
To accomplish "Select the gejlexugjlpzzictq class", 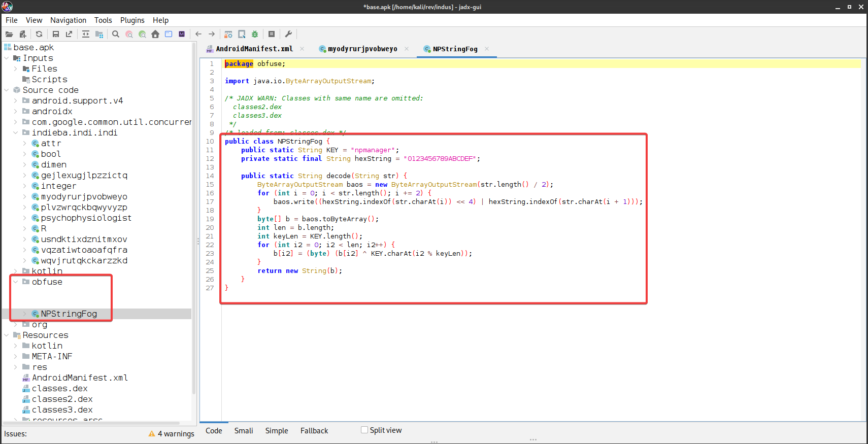I will (84, 176).
